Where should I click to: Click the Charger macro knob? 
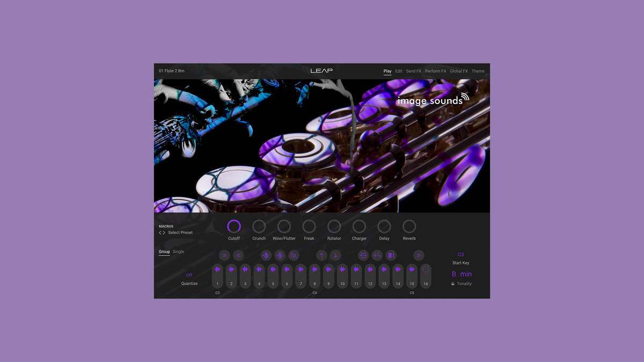[x=359, y=226]
